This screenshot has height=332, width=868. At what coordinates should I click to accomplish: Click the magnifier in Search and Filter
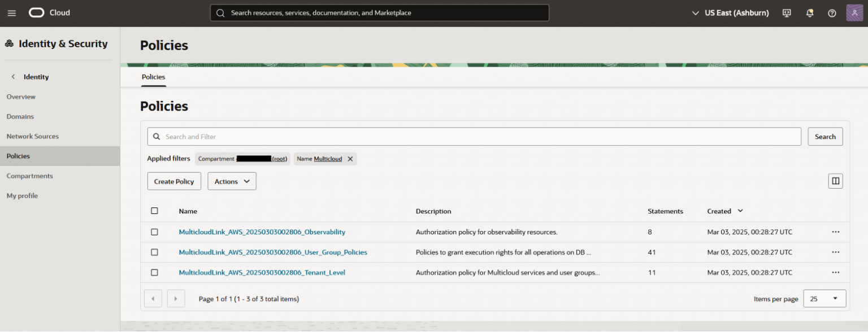point(157,137)
